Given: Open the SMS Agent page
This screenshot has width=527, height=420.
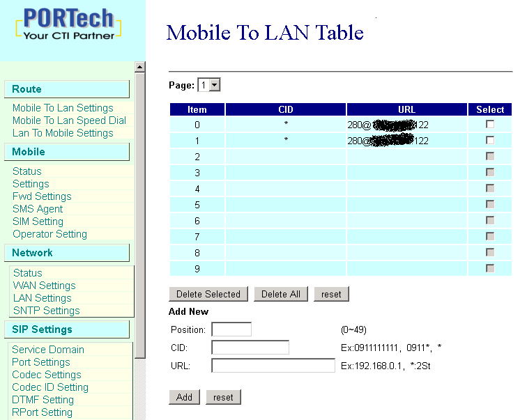Looking at the screenshot, I should click(x=38, y=209).
